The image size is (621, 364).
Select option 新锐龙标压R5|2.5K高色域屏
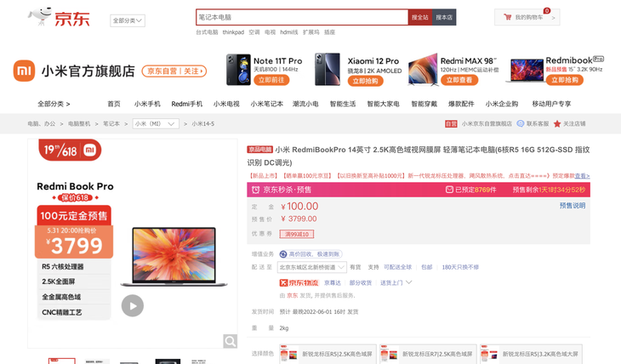(x=328, y=354)
